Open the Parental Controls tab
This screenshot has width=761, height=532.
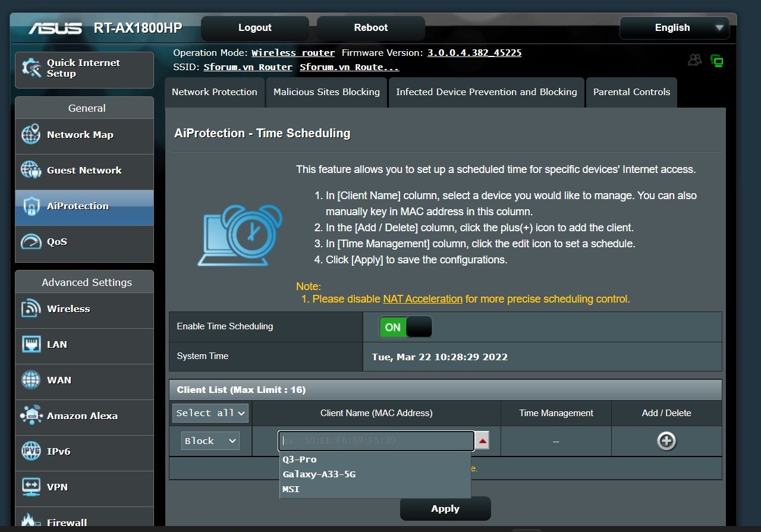[631, 92]
